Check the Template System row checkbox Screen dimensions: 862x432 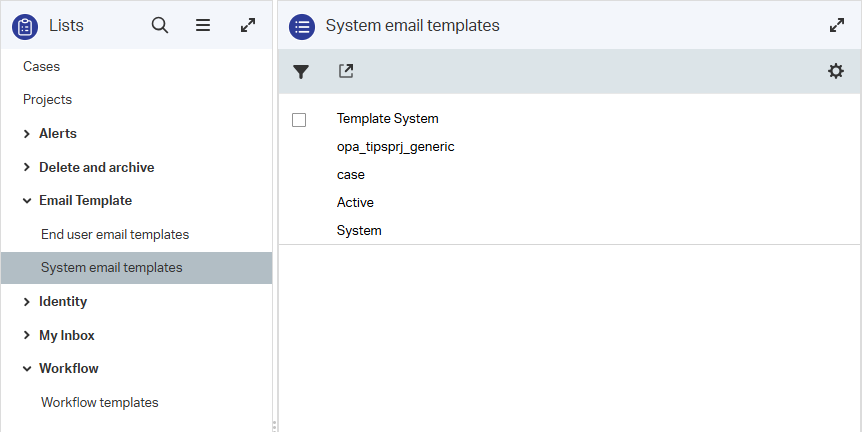tap(299, 120)
